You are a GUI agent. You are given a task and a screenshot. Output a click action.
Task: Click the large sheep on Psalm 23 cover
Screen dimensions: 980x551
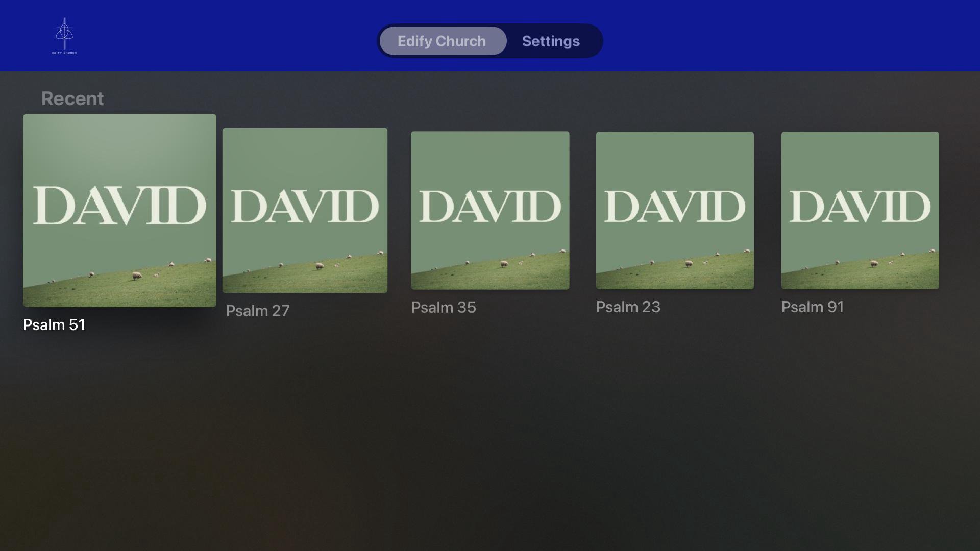689,264
